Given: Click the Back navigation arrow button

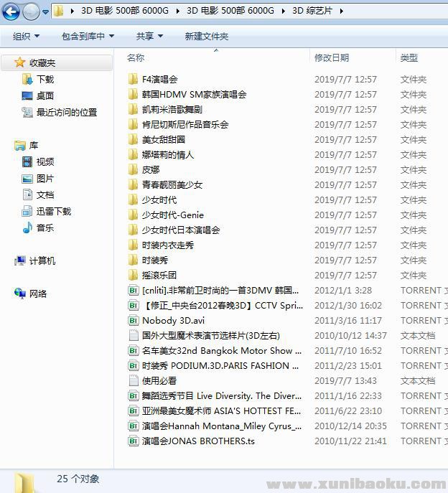Looking at the screenshot, I should click(x=11, y=11).
